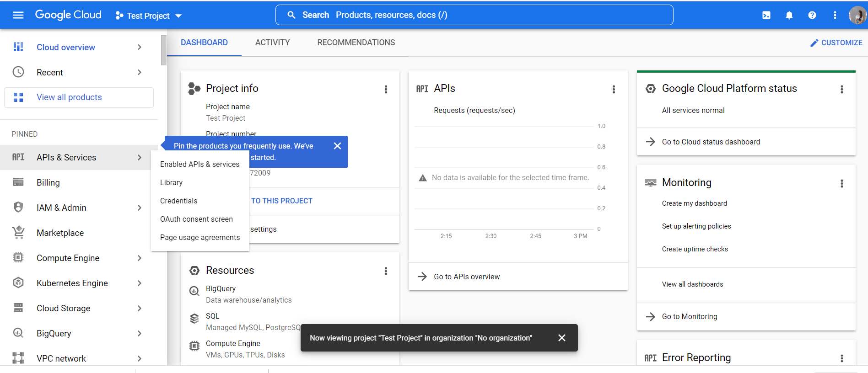Open APIs card three-dot menu
The image size is (868, 373).
click(614, 89)
